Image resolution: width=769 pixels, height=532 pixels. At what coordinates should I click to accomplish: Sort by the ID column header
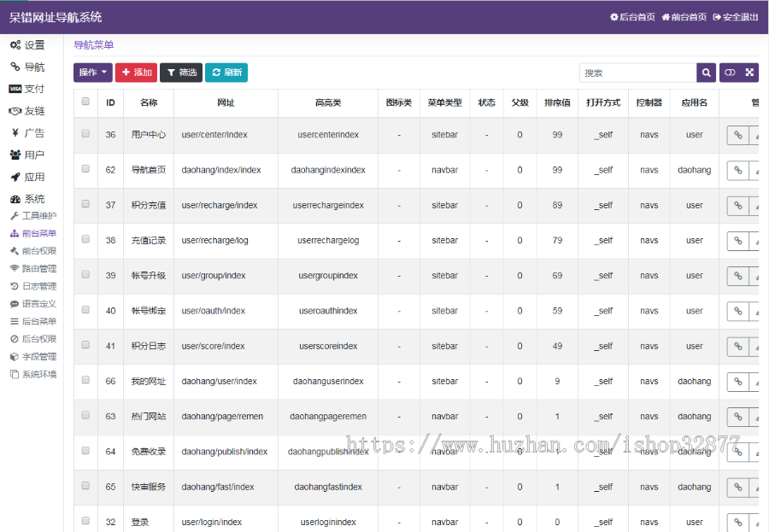click(x=111, y=103)
